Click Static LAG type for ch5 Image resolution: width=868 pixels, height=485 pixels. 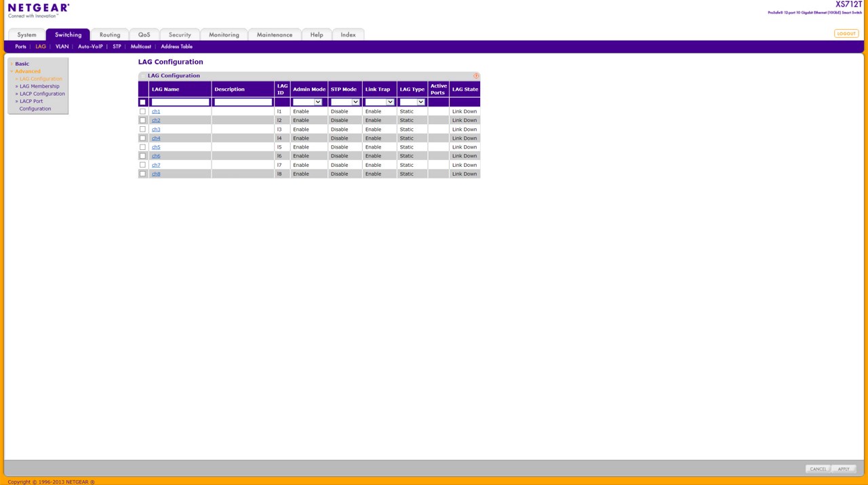407,147
